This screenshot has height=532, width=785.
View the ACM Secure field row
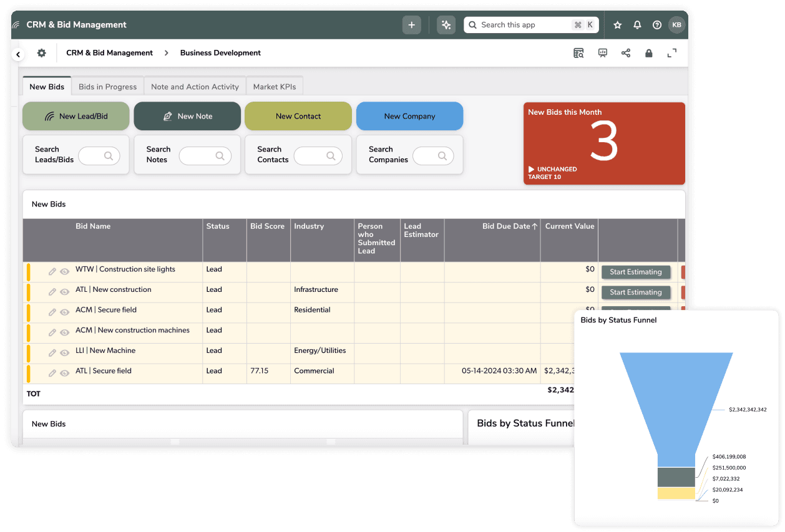pyautogui.click(x=64, y=312)
